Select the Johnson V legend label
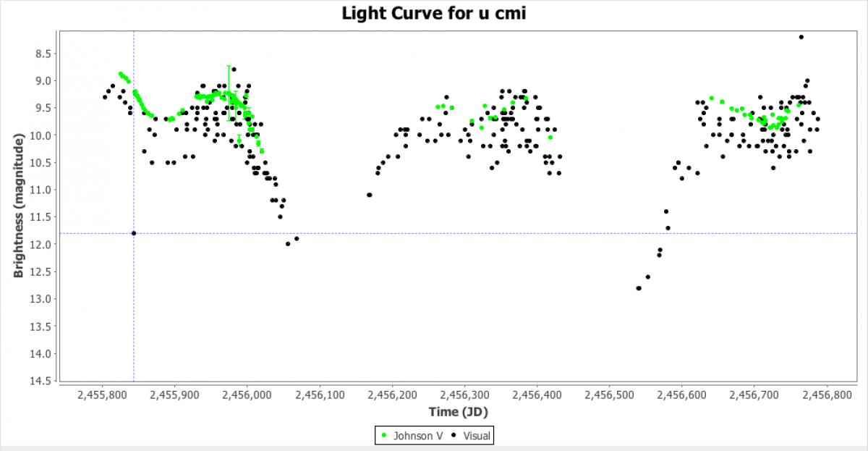Viewport: 868px width, 451px height. tap(414, 435)
